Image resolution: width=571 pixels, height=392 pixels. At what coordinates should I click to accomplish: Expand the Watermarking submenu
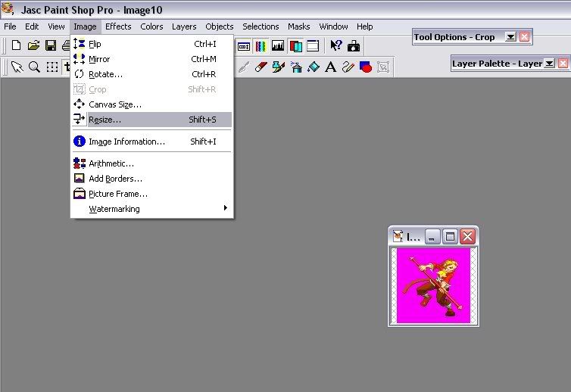pos(152,209)
